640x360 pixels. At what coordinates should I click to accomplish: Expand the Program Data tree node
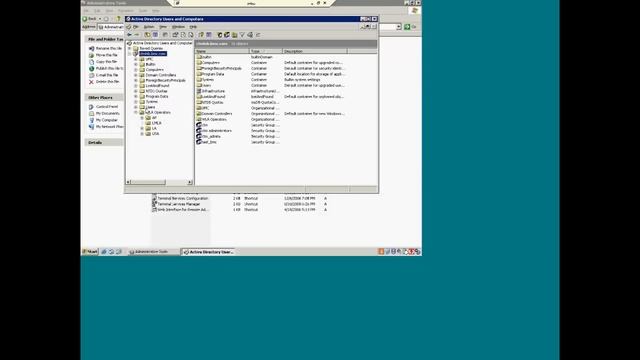point(136,96)
